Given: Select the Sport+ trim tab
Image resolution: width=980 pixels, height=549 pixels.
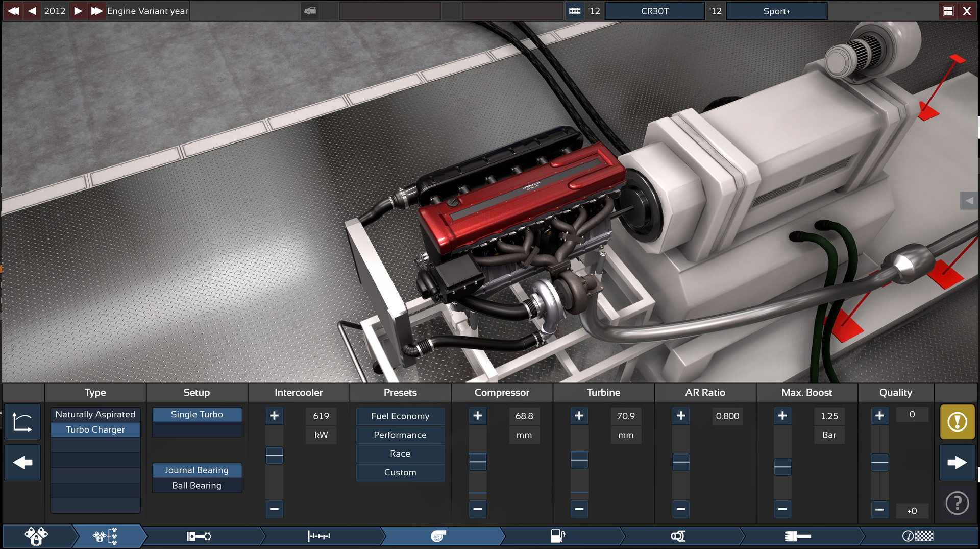Looking at the screenshot, I should [x=776, y=11].
